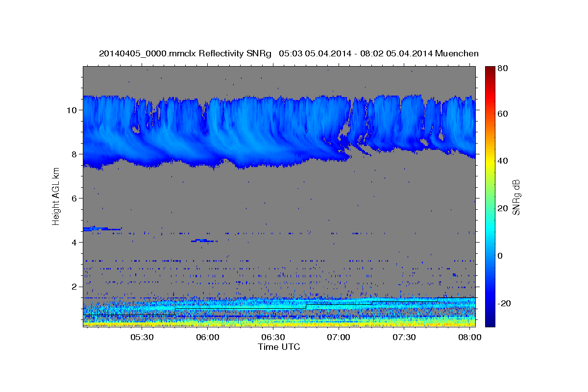588x392 pixels.
Task: Click the 'Height AGL km' axis label
Action: [56, 196]
